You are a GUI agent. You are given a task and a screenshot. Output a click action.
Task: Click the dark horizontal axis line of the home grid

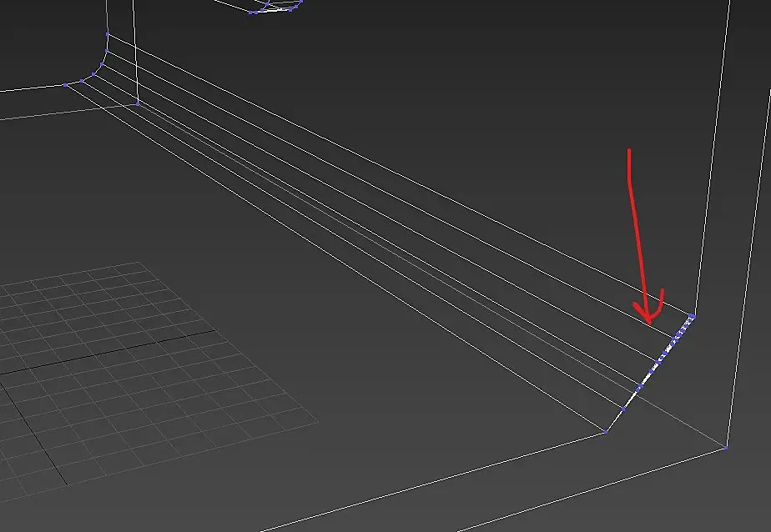(x=107, y=352)
